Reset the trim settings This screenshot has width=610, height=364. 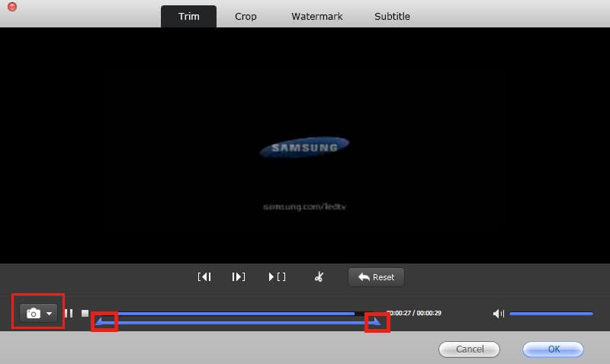point(376,277)
